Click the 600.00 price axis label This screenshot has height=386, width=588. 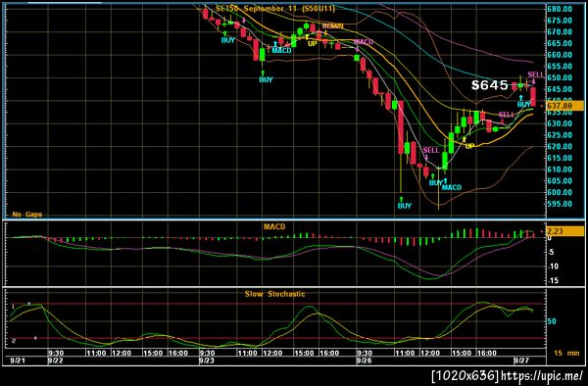[560, 192]
